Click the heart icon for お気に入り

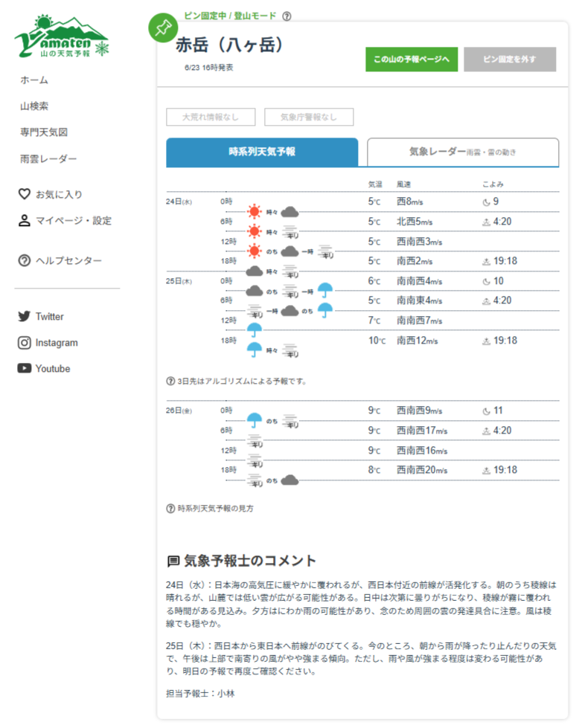pyautogui.click(x=24, y=193)
